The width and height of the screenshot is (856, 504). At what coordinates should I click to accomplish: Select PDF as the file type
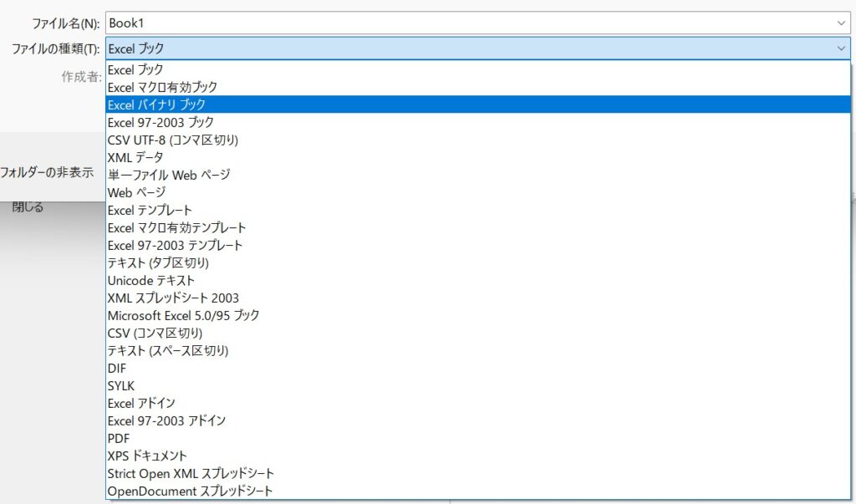pyautogui.click(x=119, y=438)
